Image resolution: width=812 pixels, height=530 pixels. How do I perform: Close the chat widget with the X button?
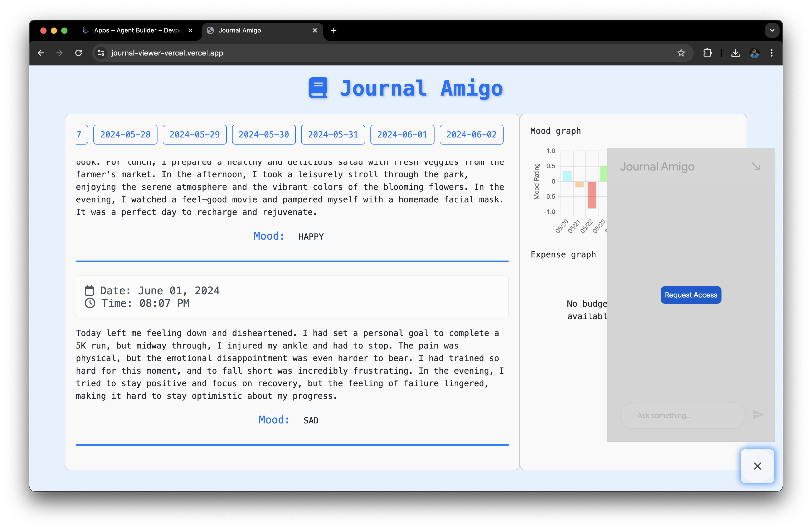757,466
